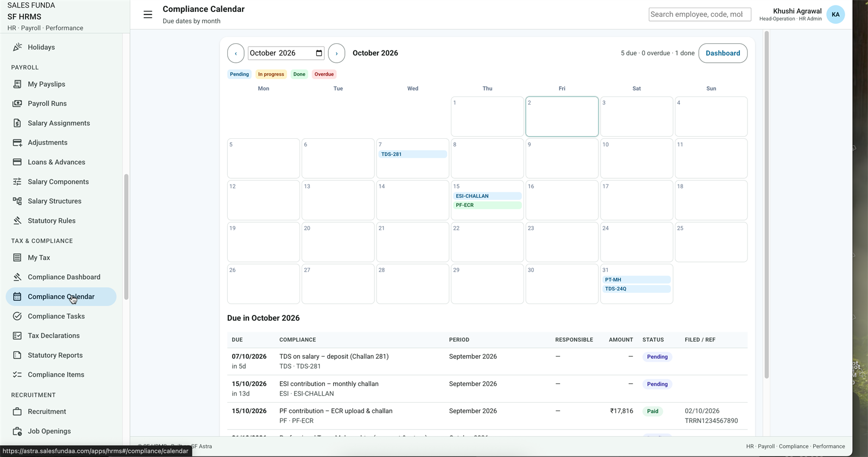Click the Loans & Advances icon
This screenshot has height=457, width=868.
(17, 162)
